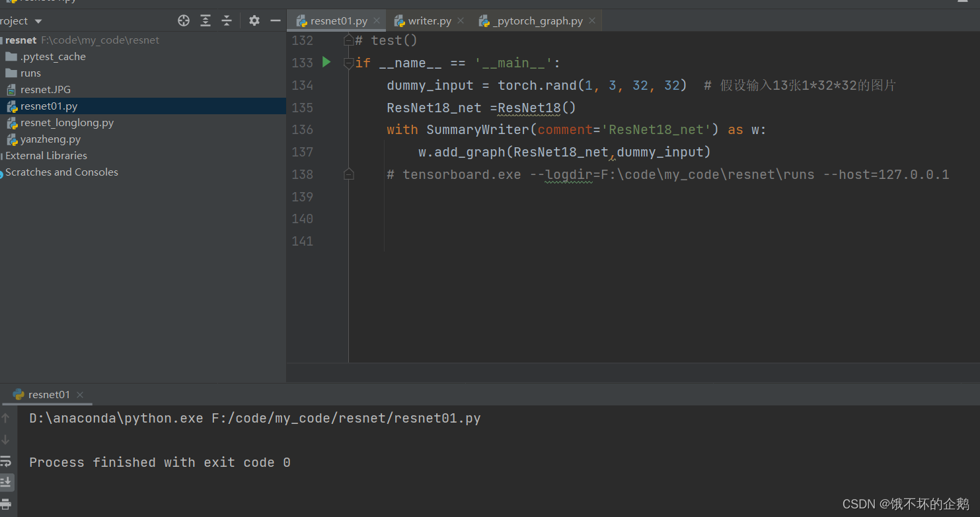
Task: Click '__main__' string literal
Action: (x=513, y=63)
